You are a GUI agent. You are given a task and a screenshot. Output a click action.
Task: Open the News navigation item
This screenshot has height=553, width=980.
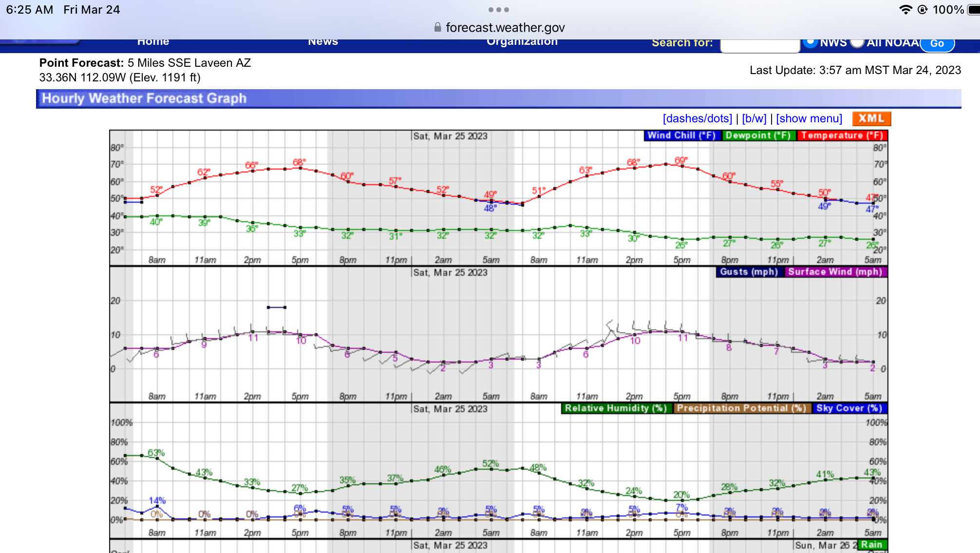tap(323, 42)
